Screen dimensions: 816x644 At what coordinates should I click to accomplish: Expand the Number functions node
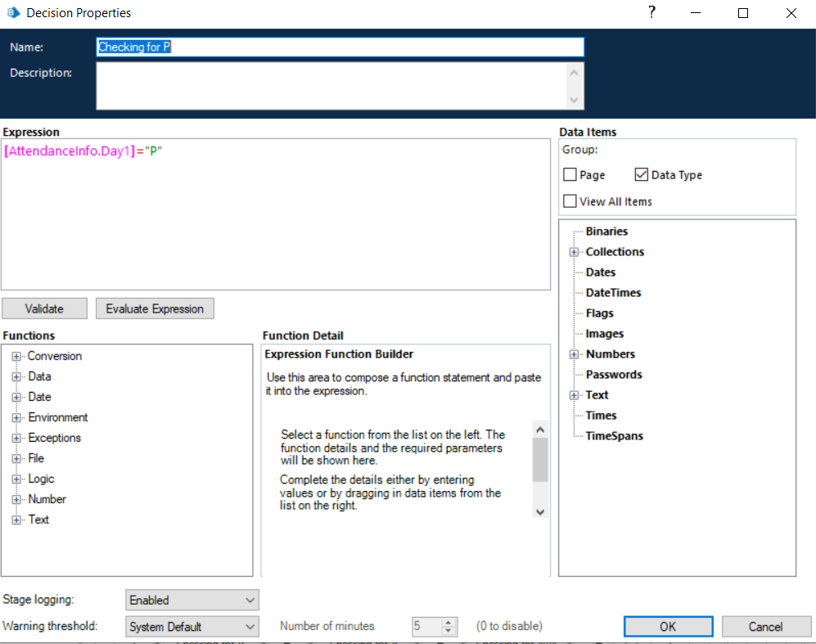click(x=16, y=499)
